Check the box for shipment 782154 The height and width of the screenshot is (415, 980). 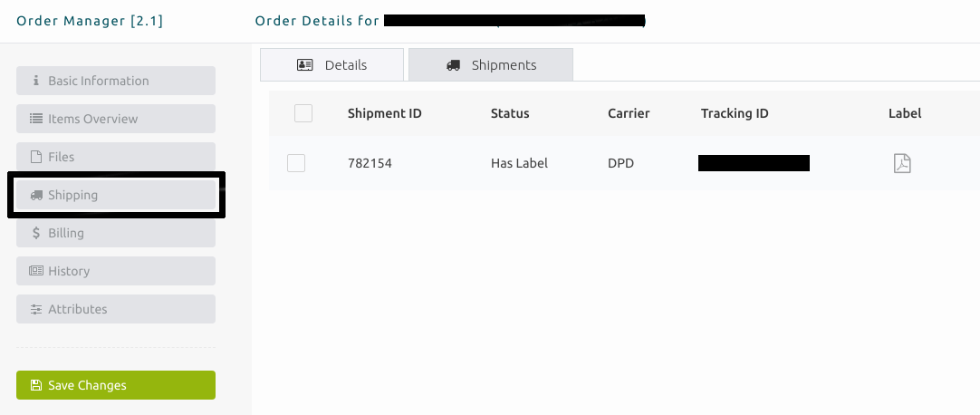[x=296, y=163]
